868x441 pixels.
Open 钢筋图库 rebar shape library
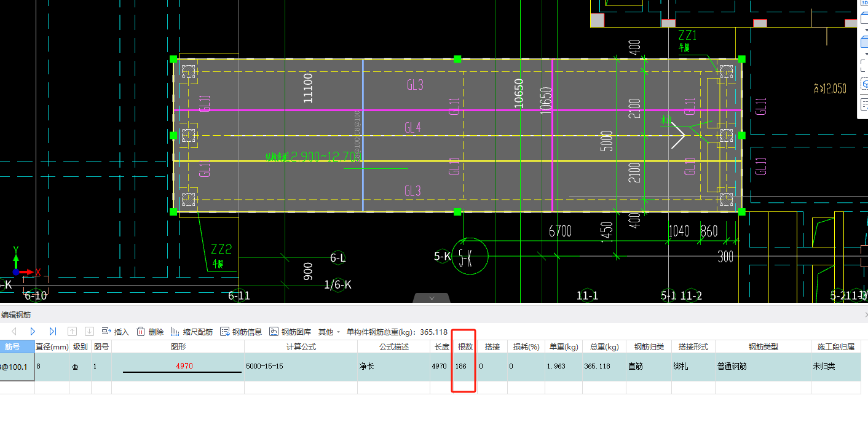click(x=290, y=332)
